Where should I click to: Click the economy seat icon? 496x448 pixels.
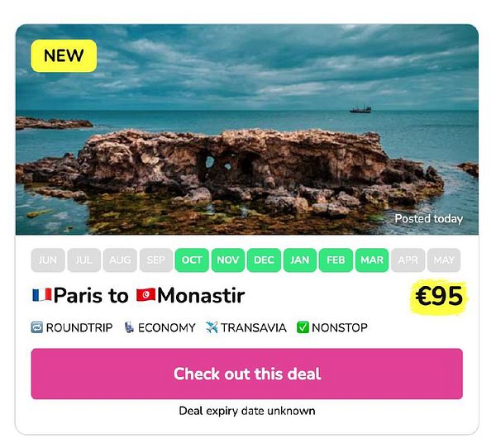tap(129, 327)
